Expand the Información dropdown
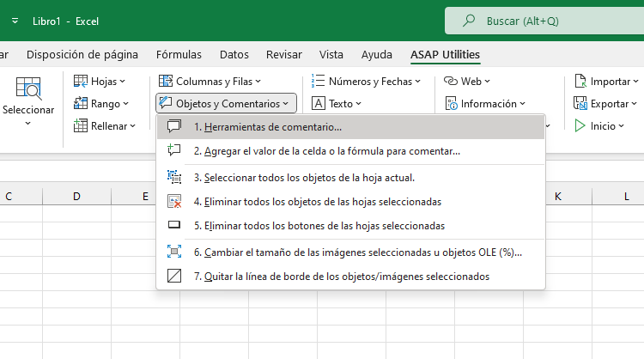Viewport: 644px width, 359px height. 522,104
